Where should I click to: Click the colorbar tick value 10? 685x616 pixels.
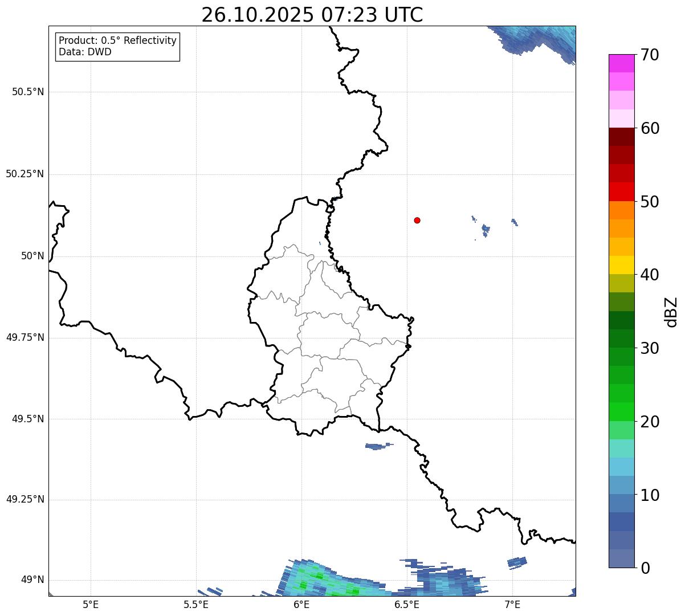650,495
